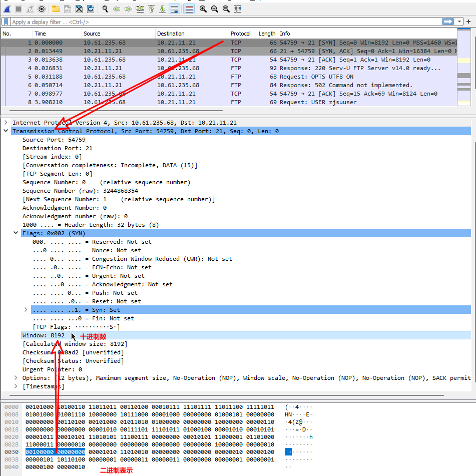Viewport: 476px width, 476px height.
Task: Zoom in on packet text
Action: [x=203, y=9]
